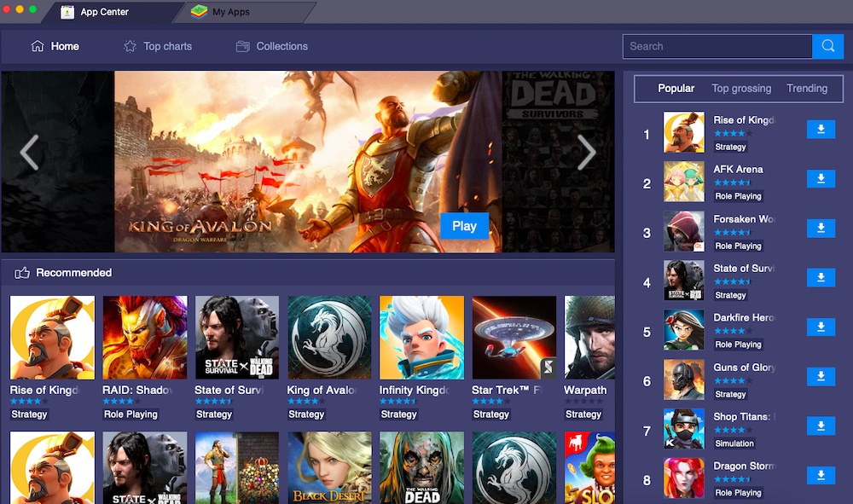Screen dimensions: 853x504
Task: Open State of Survival recommended card
Action: [237, 338]
